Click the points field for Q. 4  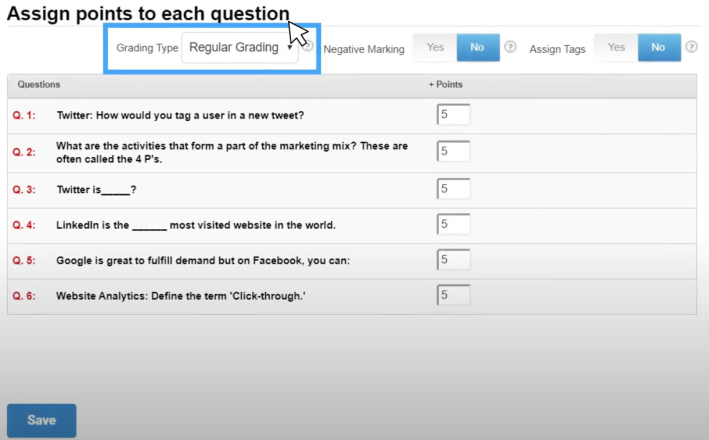(453, 225)
